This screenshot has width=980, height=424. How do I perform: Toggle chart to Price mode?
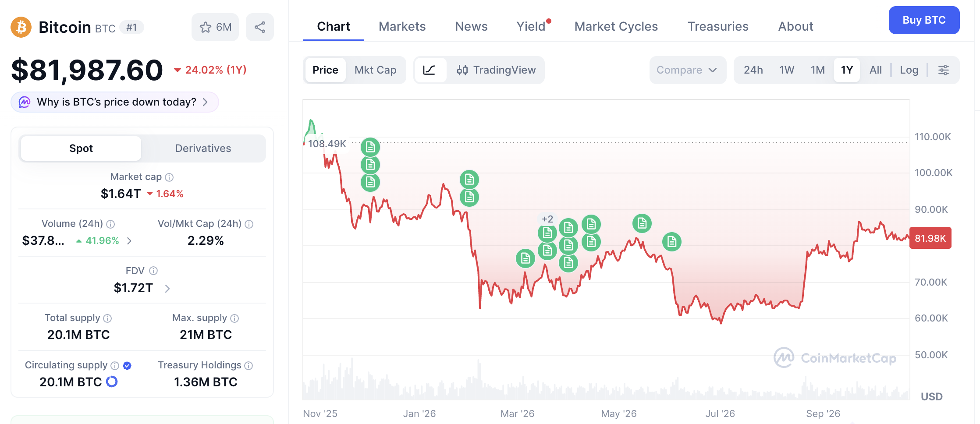point(325,70)
